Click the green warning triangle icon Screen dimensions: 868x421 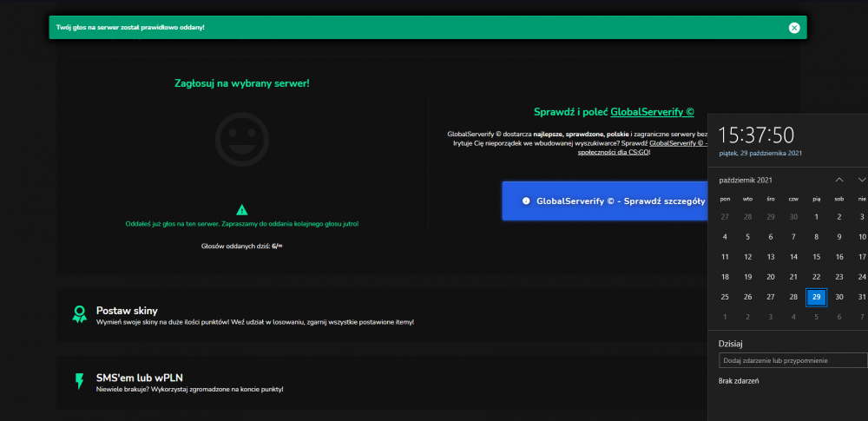[x=242, y=210]
